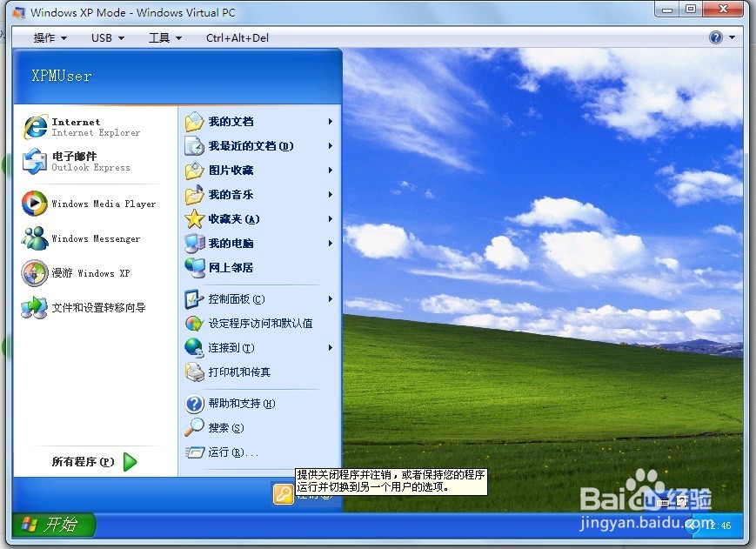
Task: Click the 漫游 Windows XP tour icon
Action: pos(35,273)
